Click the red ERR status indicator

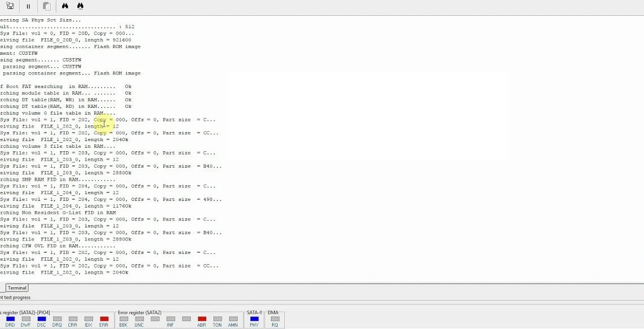tap(104, 319)
